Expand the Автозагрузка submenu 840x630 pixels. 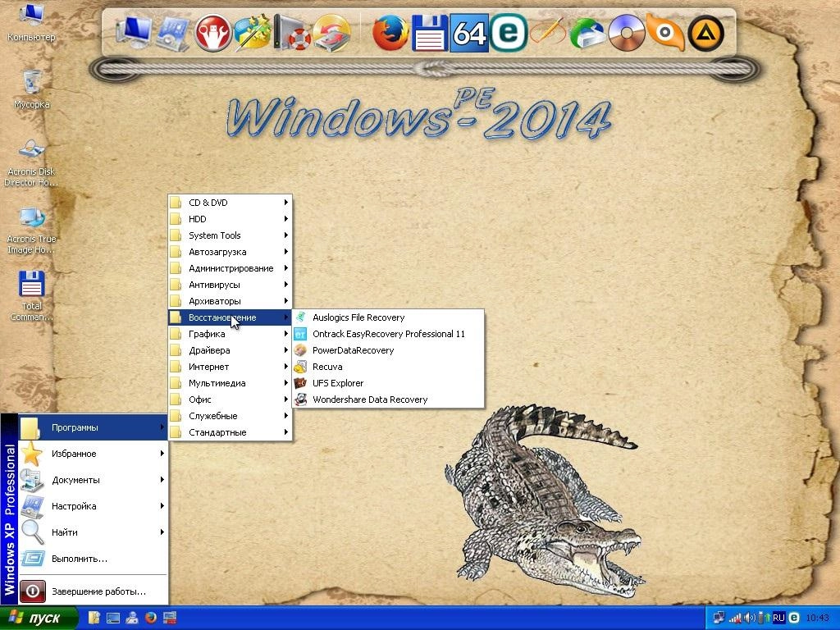[231, 252]
